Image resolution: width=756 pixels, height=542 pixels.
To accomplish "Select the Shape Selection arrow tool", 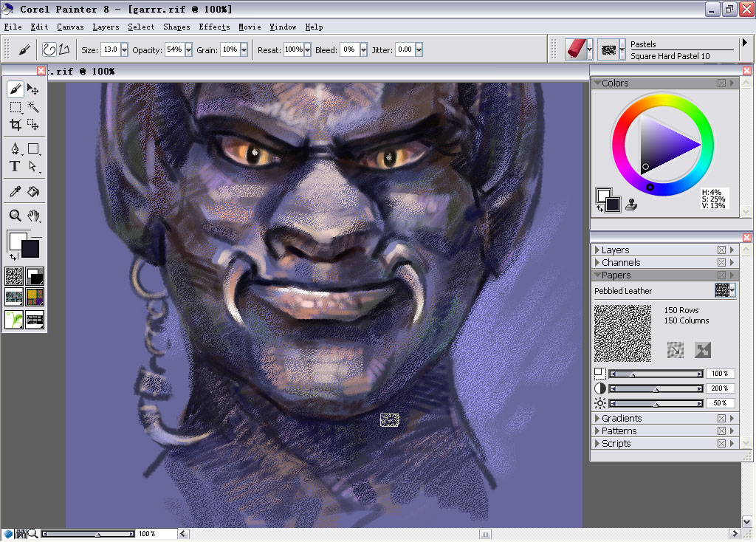I will [x=32, y=166].
